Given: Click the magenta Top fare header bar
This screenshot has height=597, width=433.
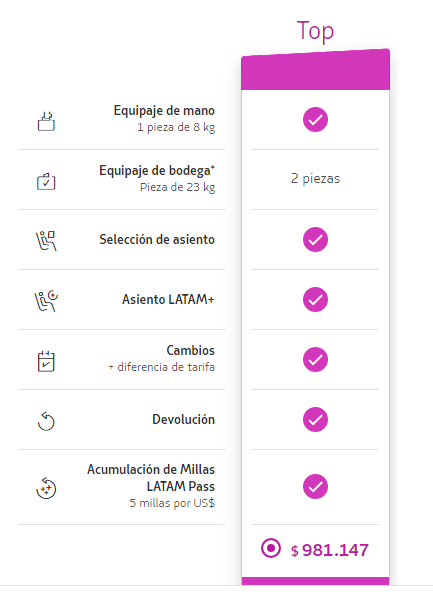Looking at the screenshot, I should pos(315,70).
